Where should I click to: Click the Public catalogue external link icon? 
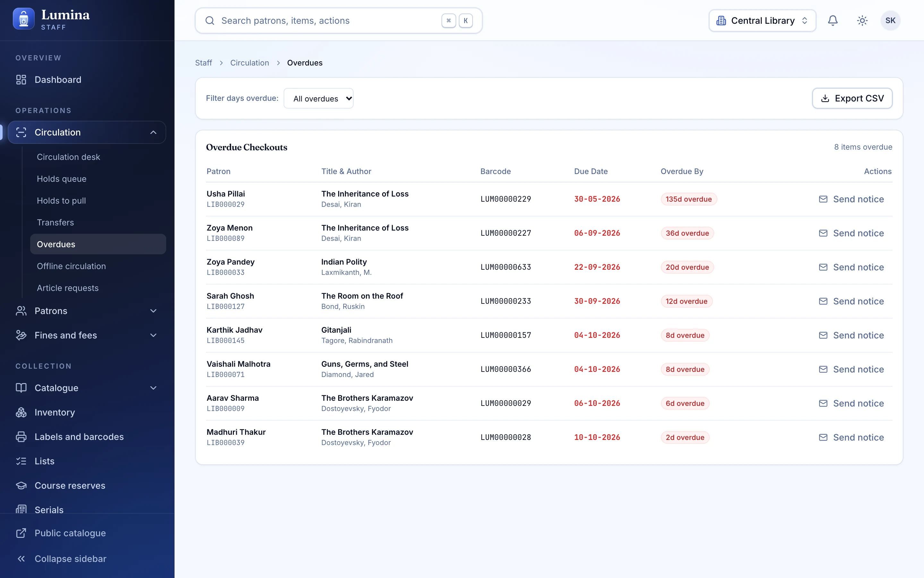point(21,533)
